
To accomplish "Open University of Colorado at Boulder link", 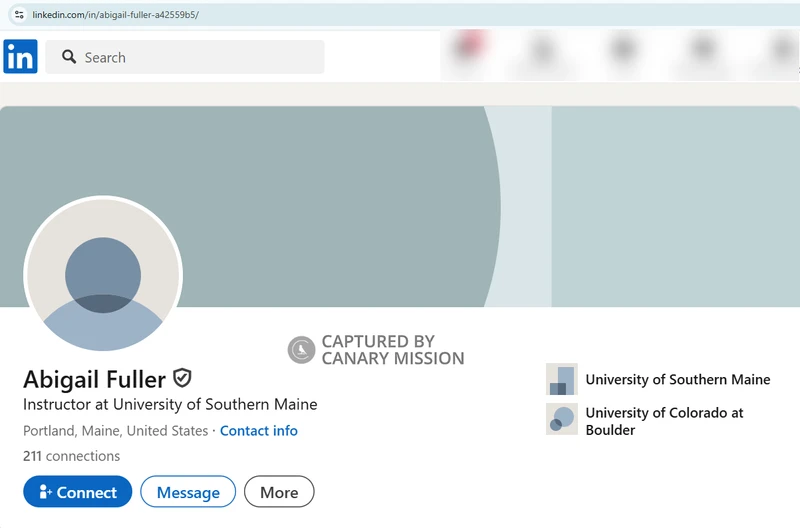I will 664,421.
